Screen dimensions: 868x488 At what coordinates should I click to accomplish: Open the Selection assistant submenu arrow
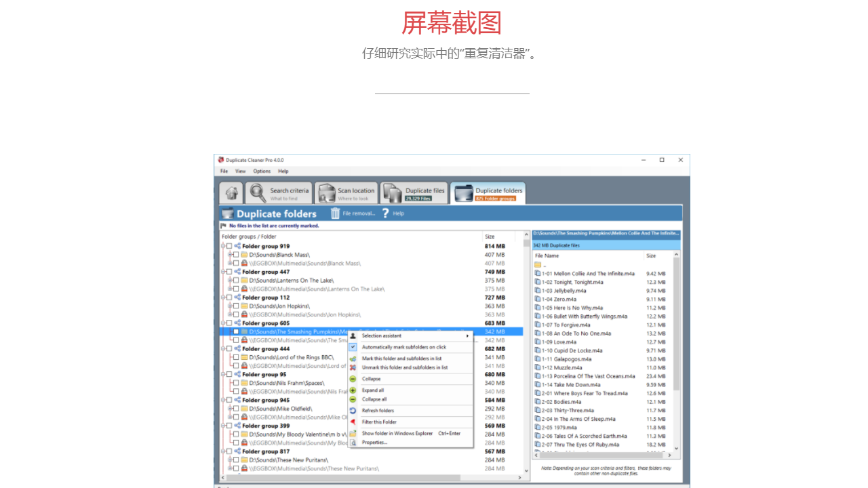pyautogui.click(x=467, y=335)
